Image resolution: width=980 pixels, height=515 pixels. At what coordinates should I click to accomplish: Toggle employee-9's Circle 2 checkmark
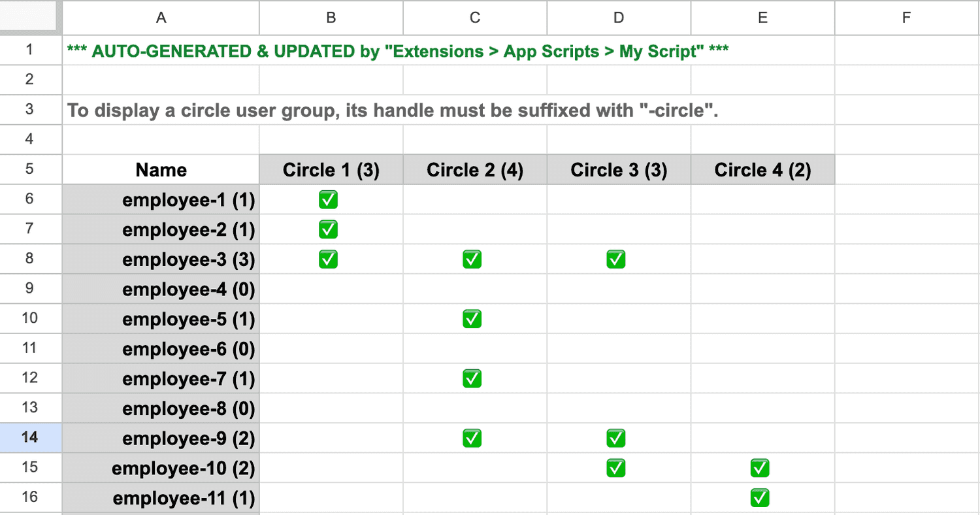pyautogui.click(x=472, y=438)
